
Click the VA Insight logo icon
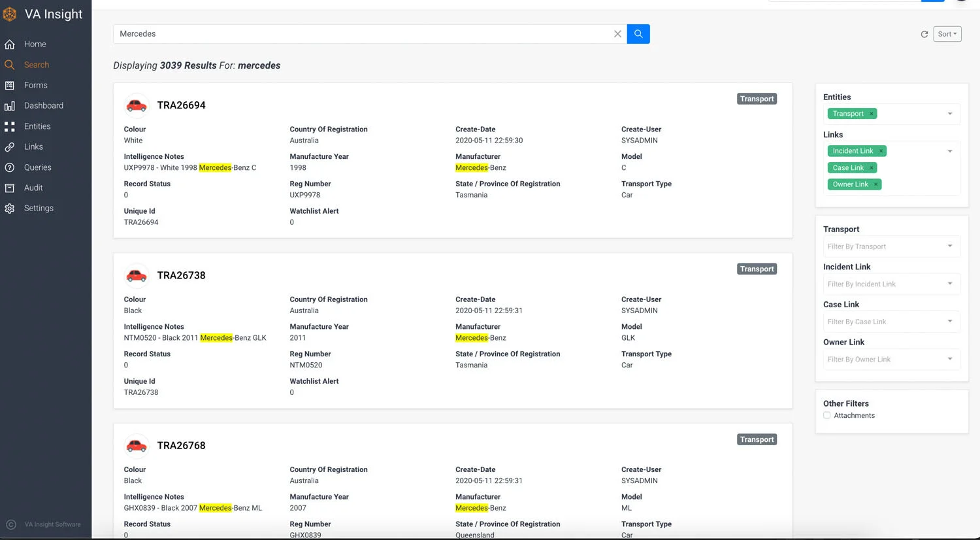(x=10, y=14)
